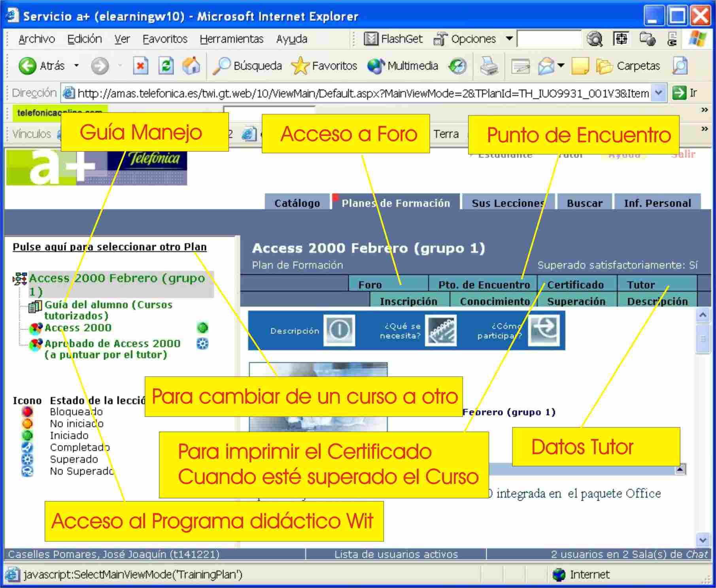The image size is (716, 588).
Task: Click the content pane scroll down arrow
Action: pyautogui.click(x=703, y=539)
